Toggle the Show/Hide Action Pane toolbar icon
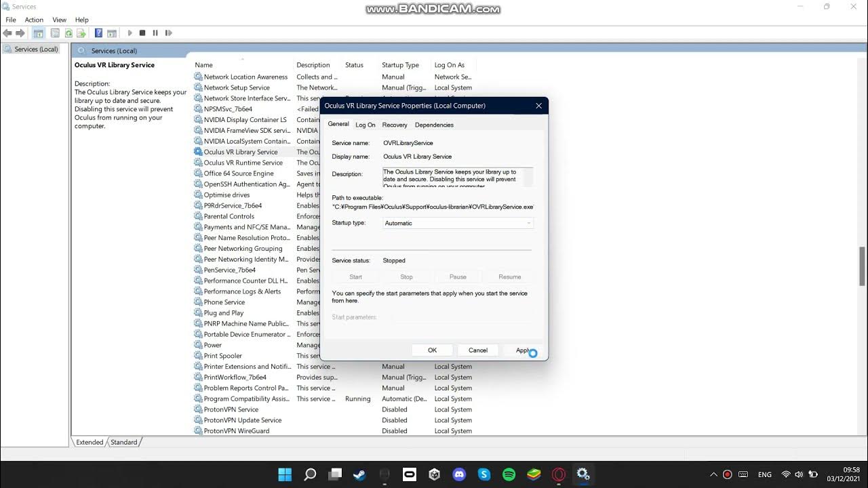This screenshot has width=868, height=488. point(112,33)
